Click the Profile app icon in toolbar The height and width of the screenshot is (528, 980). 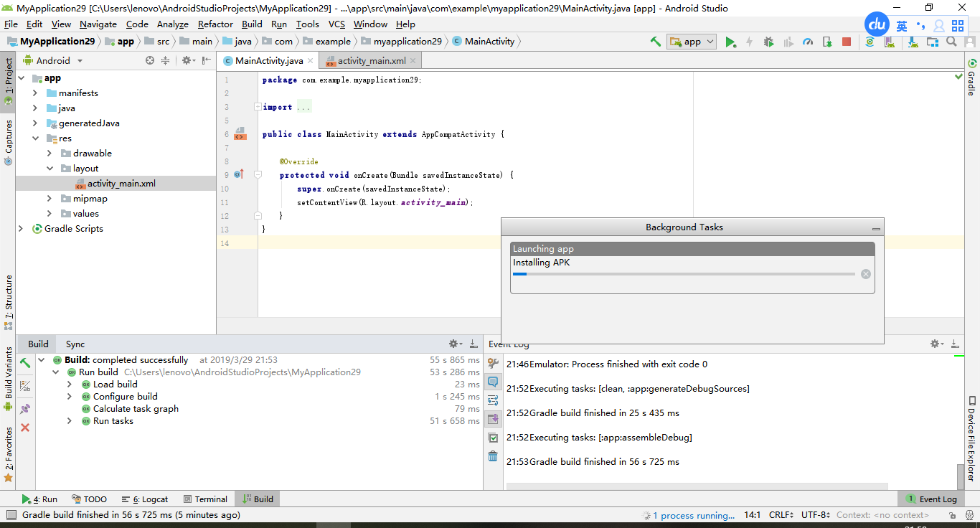(807, 41)
